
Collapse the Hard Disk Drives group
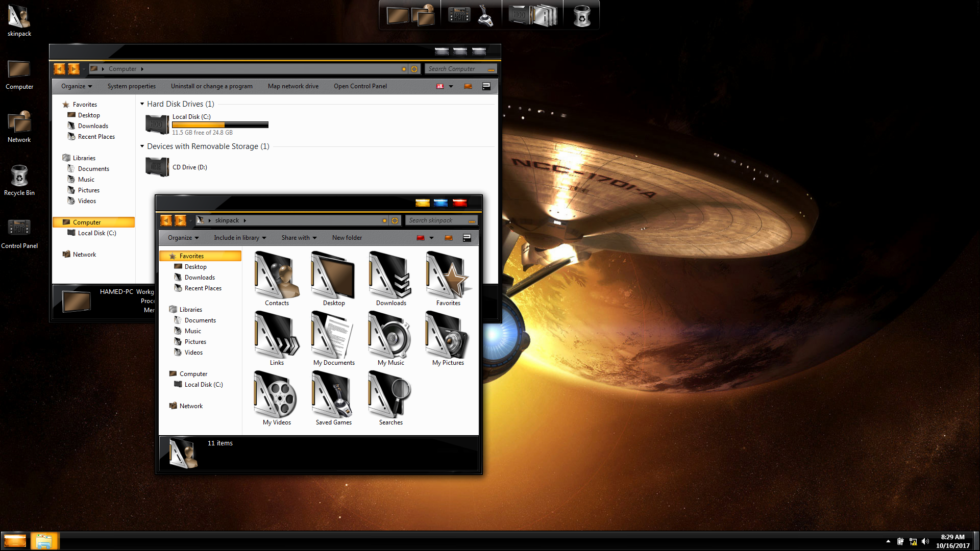142,104
